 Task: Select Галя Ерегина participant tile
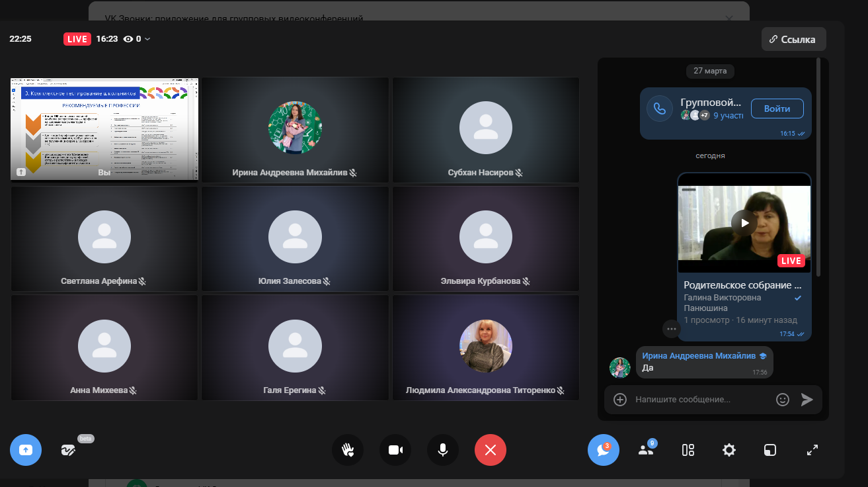click(x=295, y=347)
